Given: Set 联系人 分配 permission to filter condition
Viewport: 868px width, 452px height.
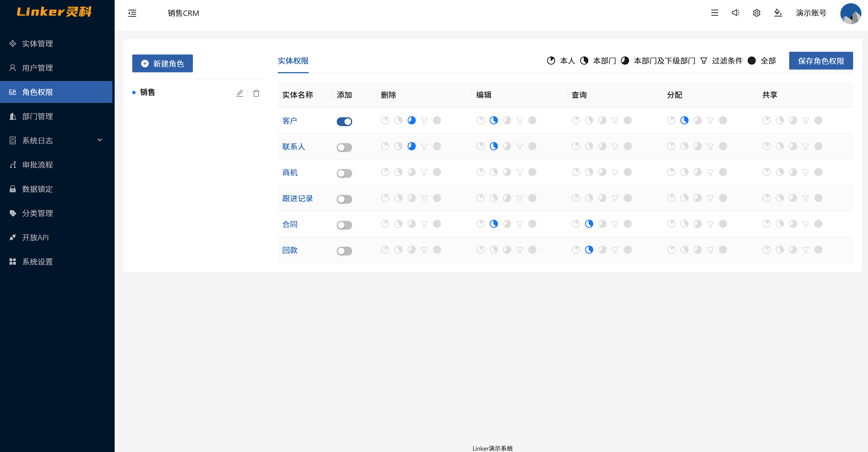Looking at the screenshot, I should tap(710, 146).
